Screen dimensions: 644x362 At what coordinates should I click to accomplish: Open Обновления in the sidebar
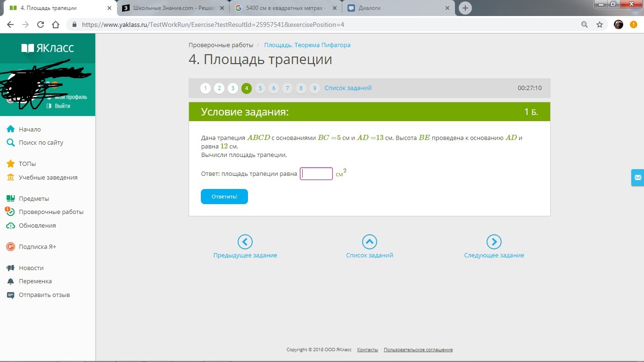[37, 225]
